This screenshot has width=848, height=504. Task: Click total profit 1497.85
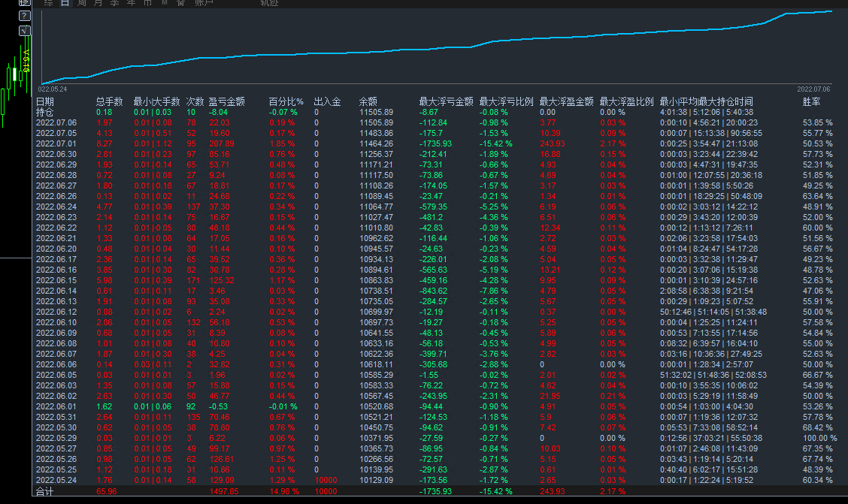pos(224,491)
